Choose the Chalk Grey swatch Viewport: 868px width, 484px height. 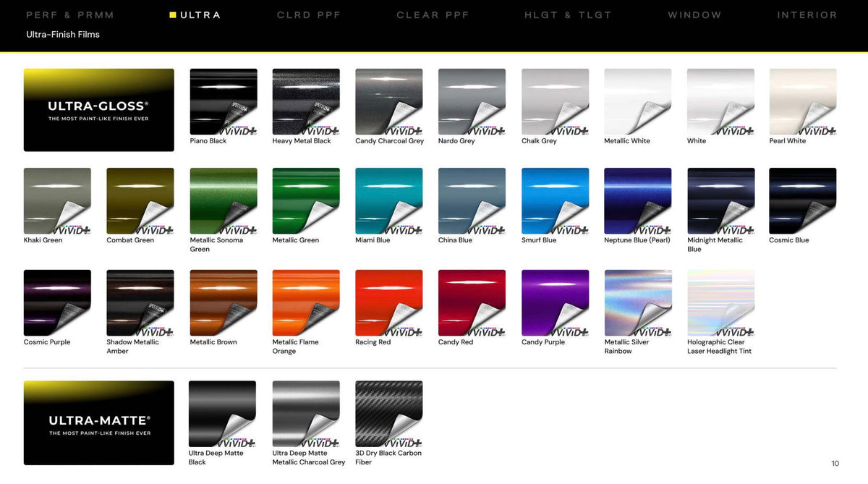pos(555,102)
